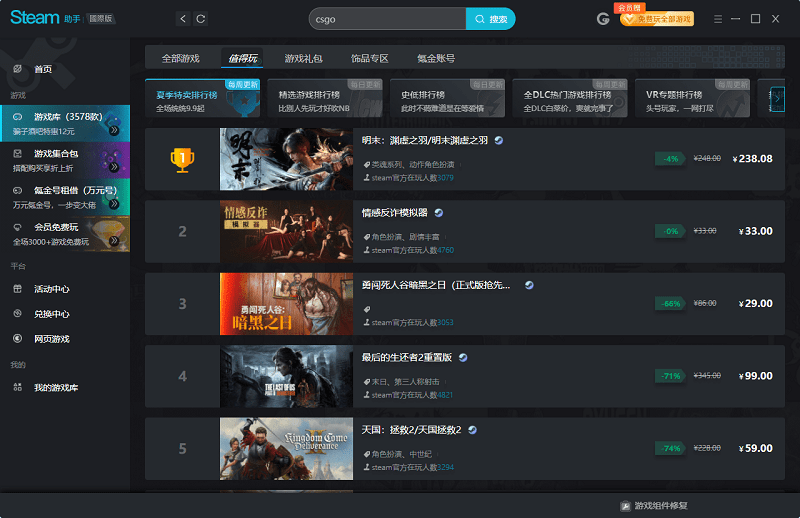Expand 游戏库 sidebar entry chevron

coord(114,130)
